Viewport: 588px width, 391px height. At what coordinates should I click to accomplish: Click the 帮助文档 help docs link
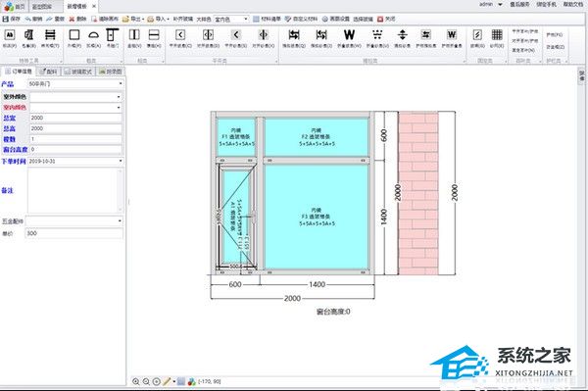click(572, 5)
